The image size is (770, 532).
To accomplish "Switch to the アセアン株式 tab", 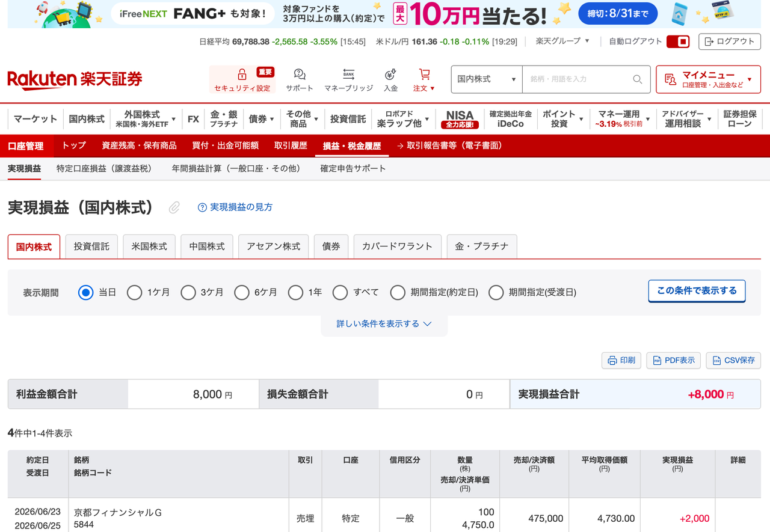I will pos(274,246).
